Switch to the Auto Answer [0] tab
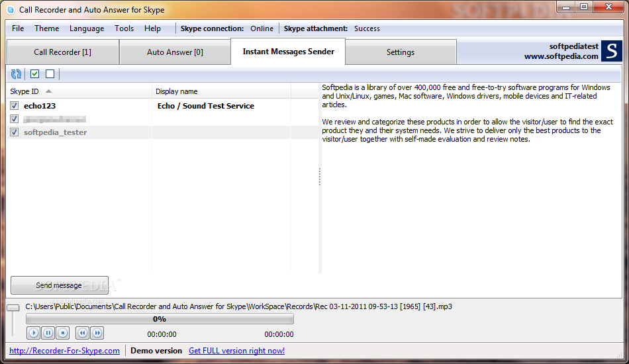629x364 pixels. pos(175,52)
